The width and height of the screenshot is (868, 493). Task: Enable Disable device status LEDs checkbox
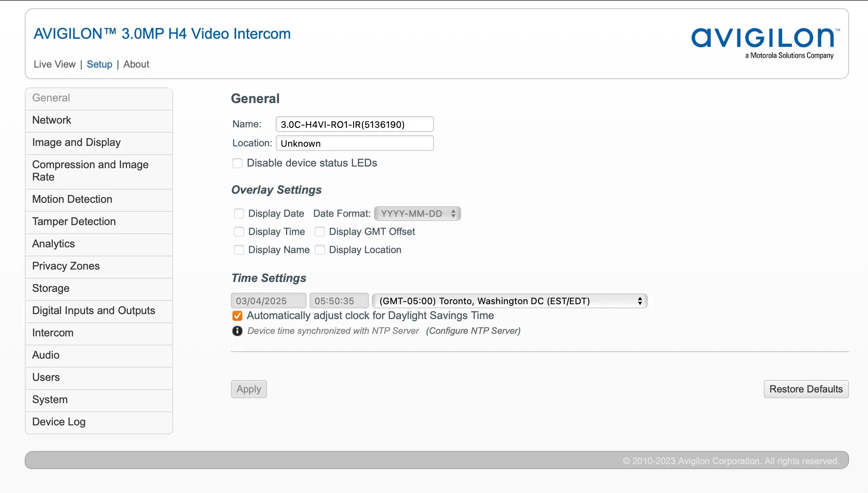pyautogui.click(x=237, y=163)
